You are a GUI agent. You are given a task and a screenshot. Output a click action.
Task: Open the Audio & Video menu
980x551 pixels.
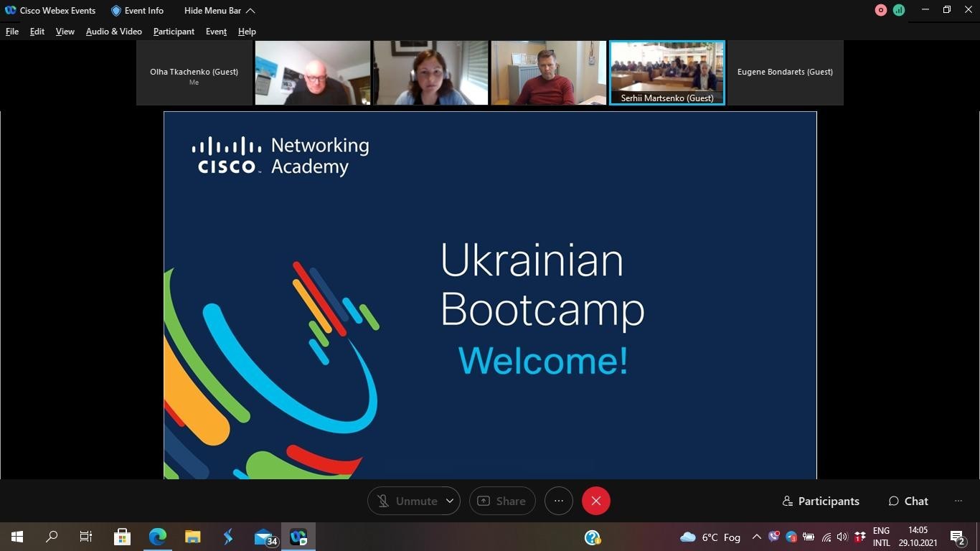click(x=114, y=32)
